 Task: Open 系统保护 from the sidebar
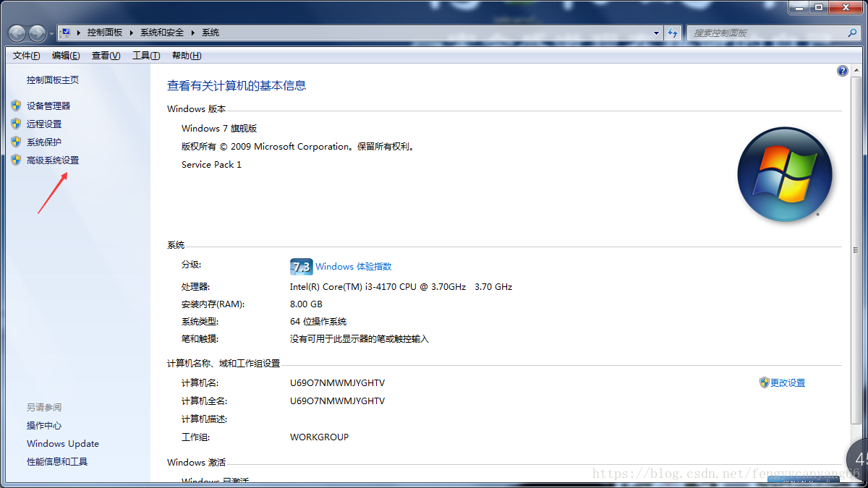[x=44, y=142]
